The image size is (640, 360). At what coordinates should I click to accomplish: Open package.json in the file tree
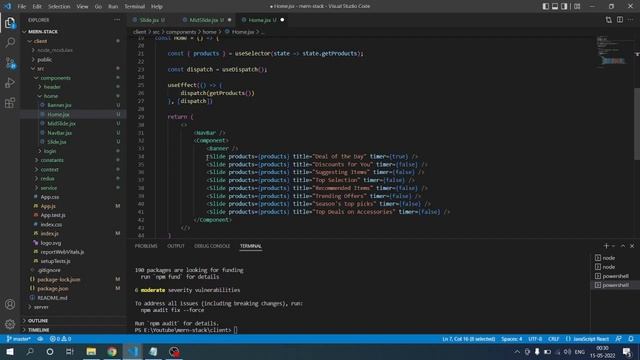53,289
